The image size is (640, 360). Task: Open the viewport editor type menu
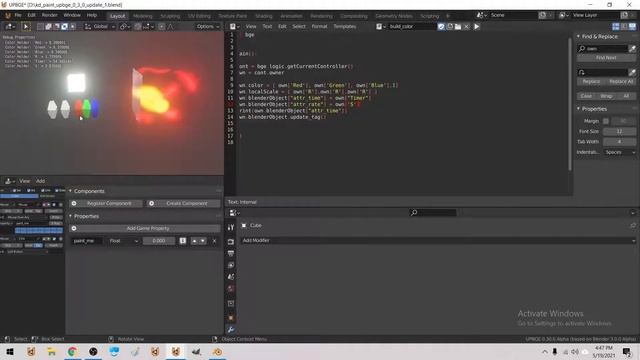(x=10, y=27)
